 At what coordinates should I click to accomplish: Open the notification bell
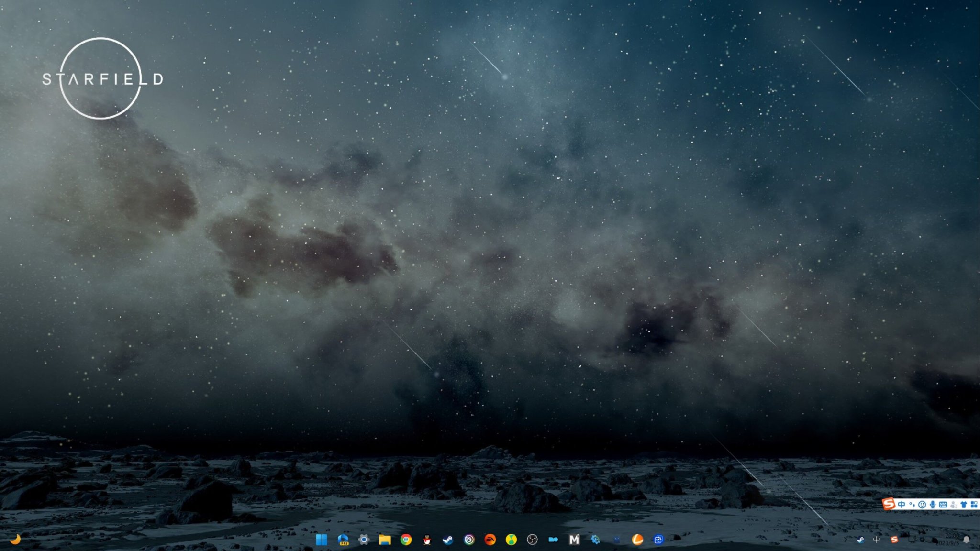point(966,540)
